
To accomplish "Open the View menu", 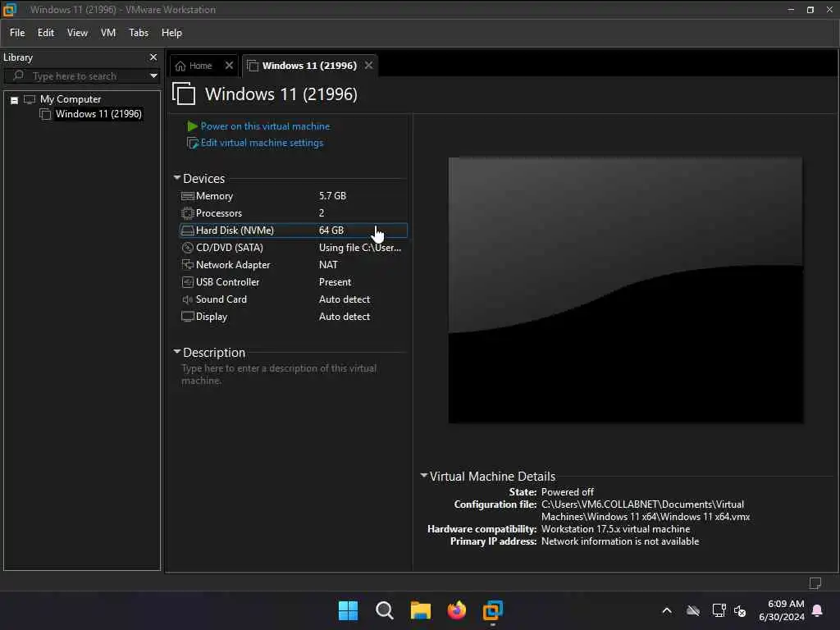I will point(77,33).
